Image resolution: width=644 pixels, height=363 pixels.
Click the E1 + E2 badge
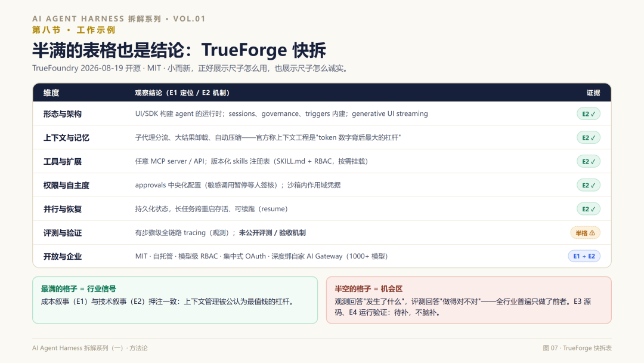click(x=584, y=256)
